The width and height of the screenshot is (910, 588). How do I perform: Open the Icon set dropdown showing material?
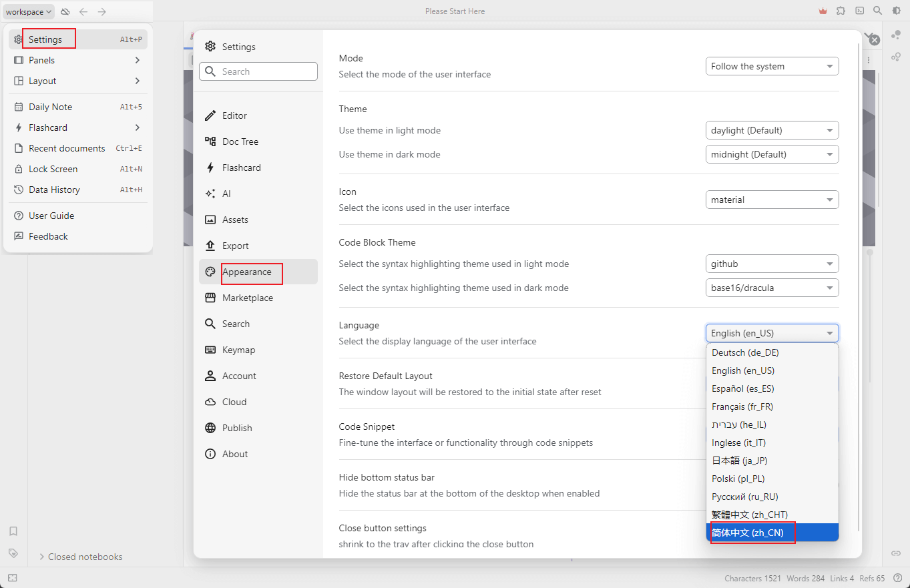772,200
